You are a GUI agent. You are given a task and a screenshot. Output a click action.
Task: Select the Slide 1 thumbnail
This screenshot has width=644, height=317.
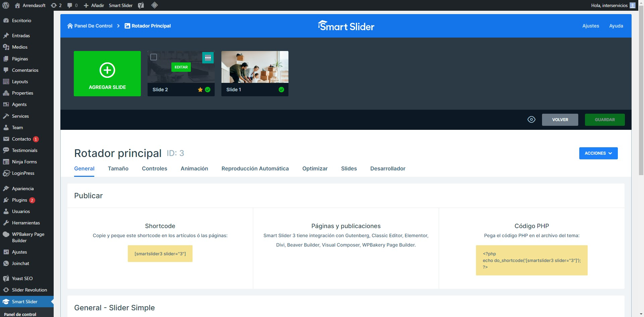(255, 67)
